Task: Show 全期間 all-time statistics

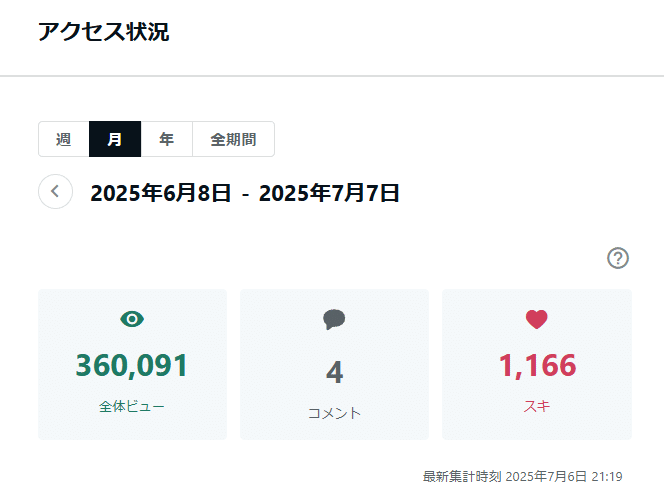Action: tap(233, 139)
